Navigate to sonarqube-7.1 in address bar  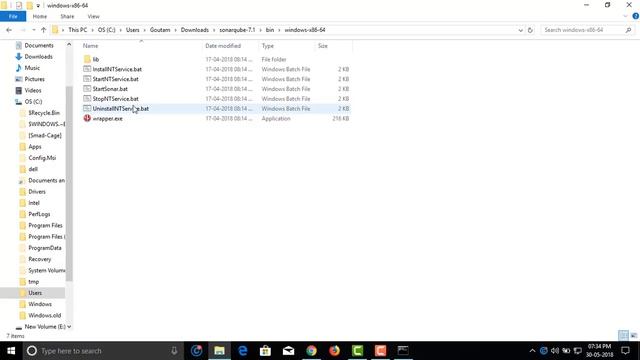[237, 30]
